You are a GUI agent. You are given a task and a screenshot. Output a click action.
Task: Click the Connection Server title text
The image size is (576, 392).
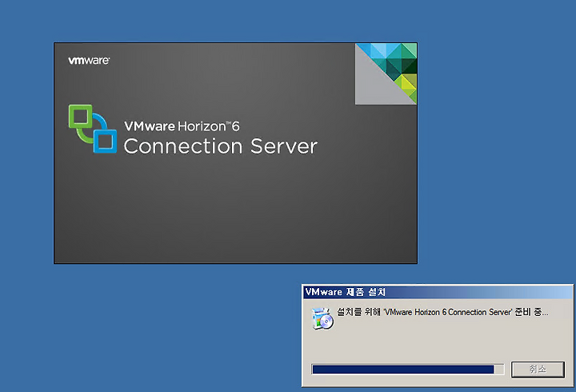click(221, 146)
